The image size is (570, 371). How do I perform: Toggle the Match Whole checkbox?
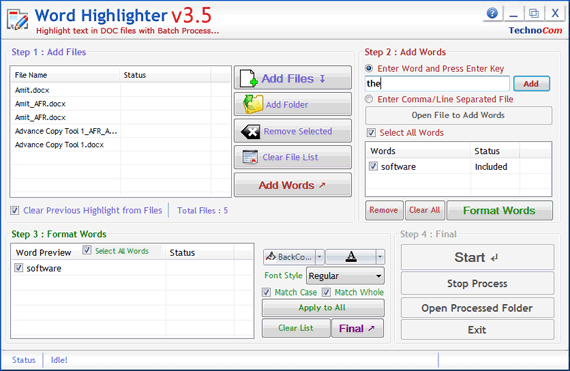click(326, 292)
